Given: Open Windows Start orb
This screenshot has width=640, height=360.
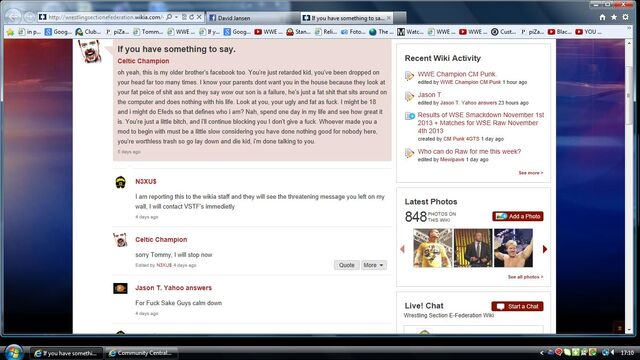Looking at the screenshot, I should click(13, 352).
